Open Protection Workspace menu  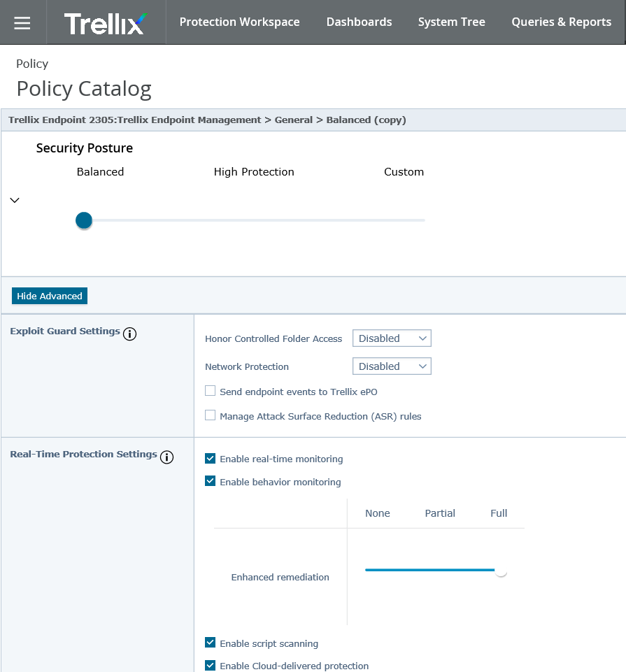tap(239, 22)
